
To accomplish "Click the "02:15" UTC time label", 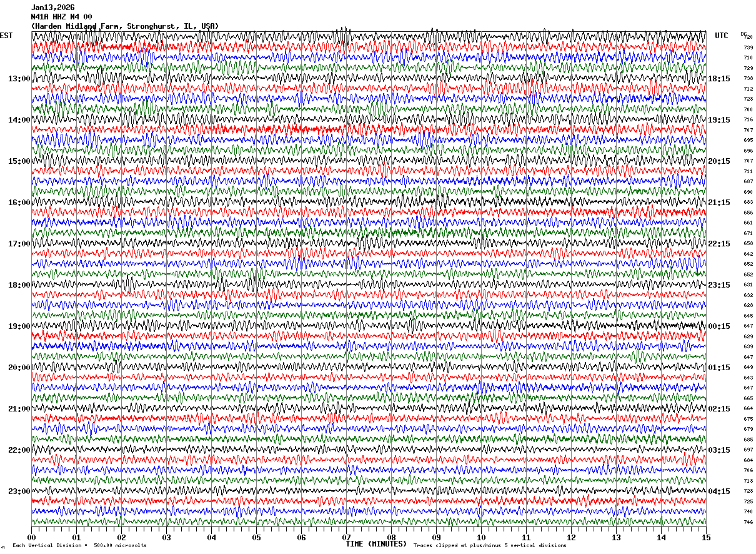I will [x=719, y=409].
